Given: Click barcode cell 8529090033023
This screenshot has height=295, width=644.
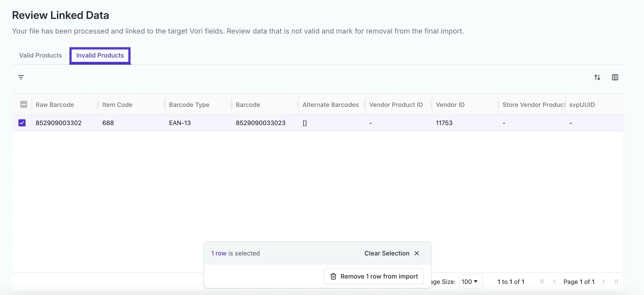Looking at the screenshot, I should (x=260, y=123).
